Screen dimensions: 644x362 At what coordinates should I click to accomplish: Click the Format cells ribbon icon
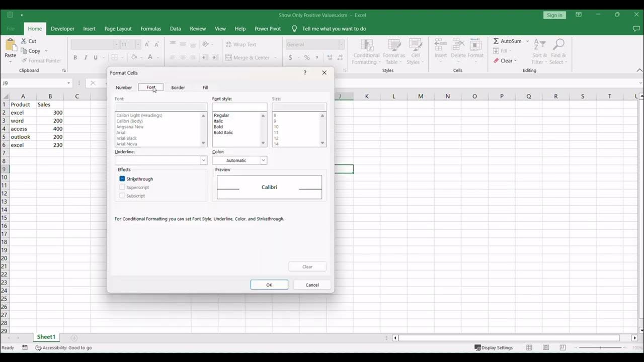475,45
